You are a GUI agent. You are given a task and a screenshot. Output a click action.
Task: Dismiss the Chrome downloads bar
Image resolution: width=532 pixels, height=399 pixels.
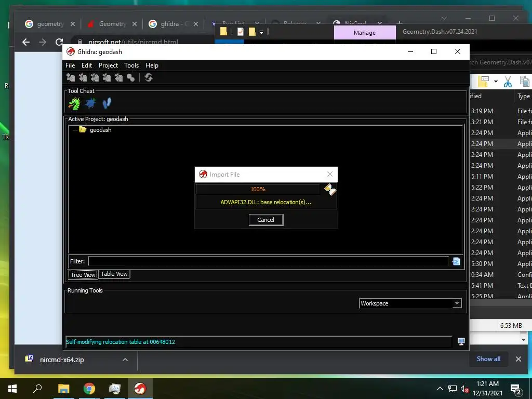[518, 359]
